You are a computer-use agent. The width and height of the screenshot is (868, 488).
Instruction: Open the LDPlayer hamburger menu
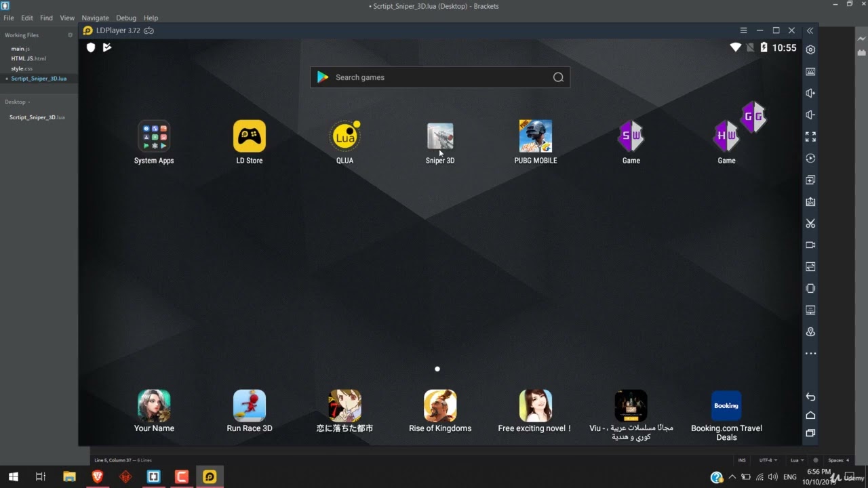743,30
